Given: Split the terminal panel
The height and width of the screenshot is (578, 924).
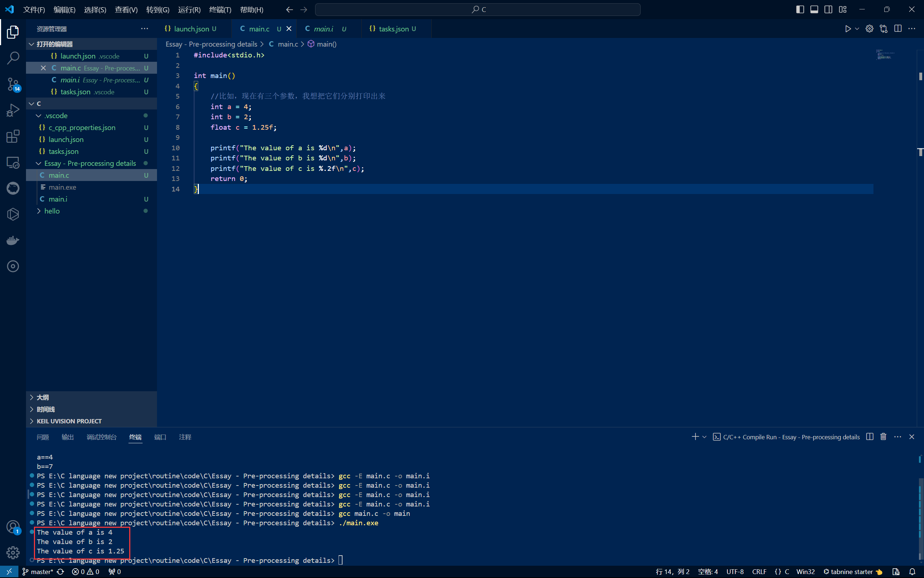Looking at the screenshot, I should 870,436.
